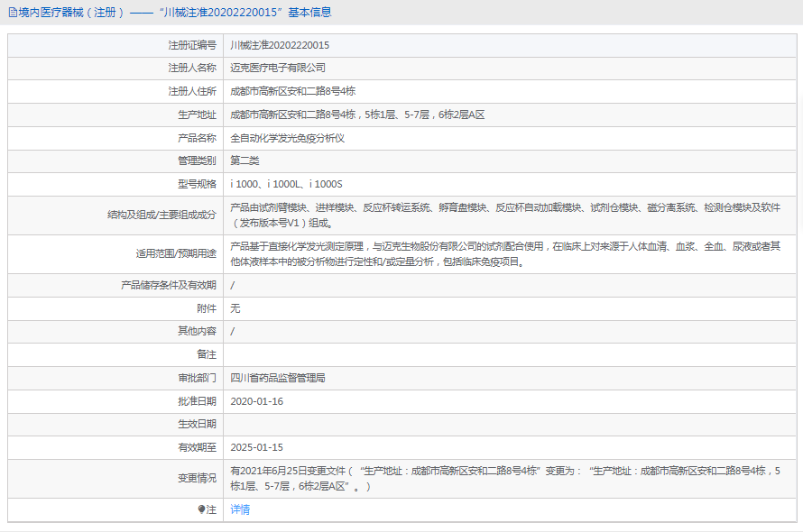Select the 适用范围/预期用途 label

[x=176, y=254]
